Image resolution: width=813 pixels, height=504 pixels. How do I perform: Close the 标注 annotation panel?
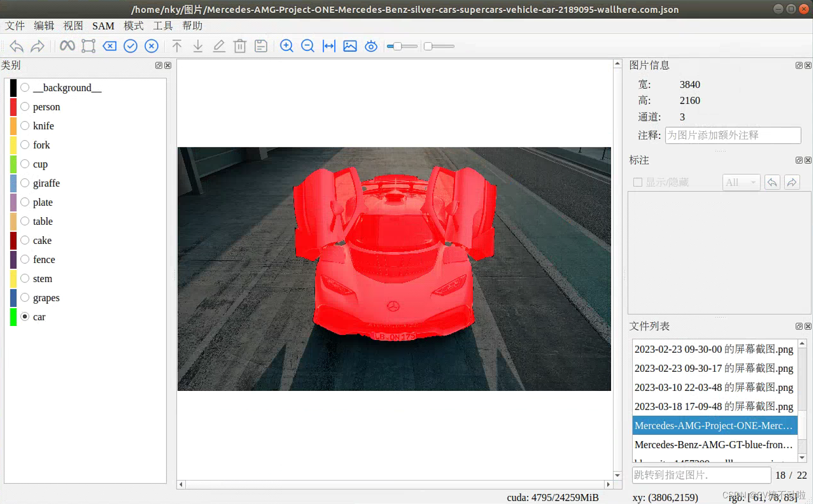point(808,160)
